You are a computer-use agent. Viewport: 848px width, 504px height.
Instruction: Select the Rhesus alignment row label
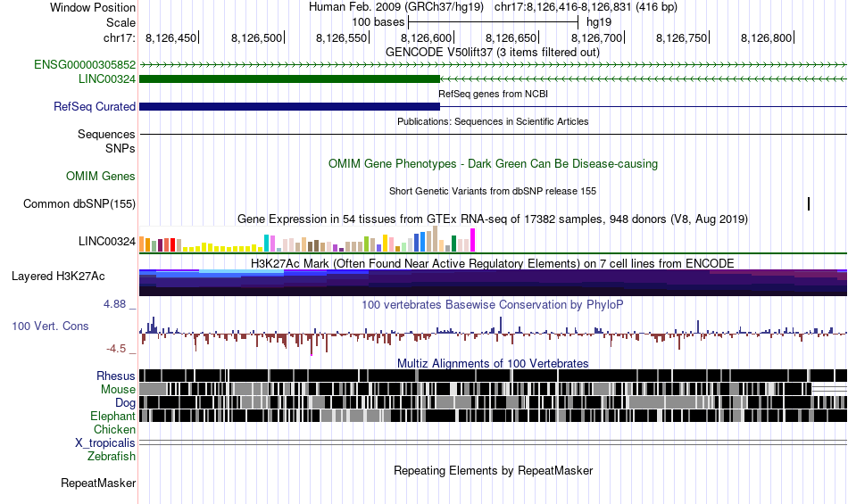click(116, 376)
